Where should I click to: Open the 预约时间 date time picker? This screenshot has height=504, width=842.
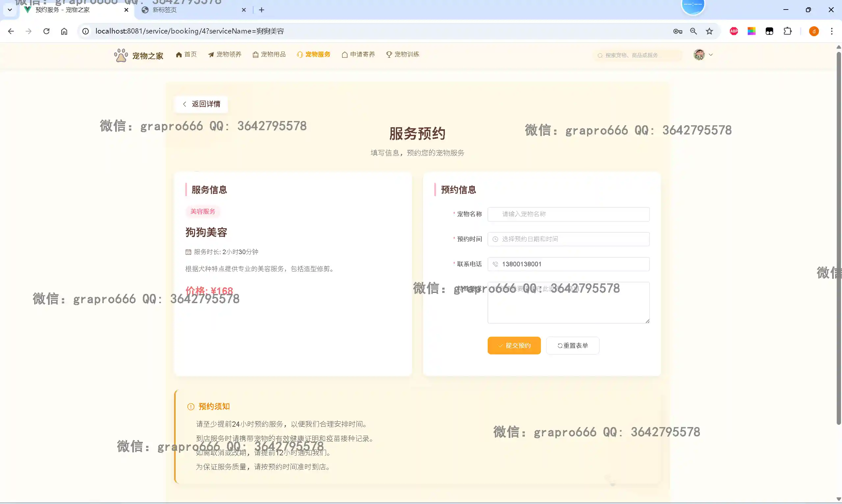[x=568, y=239]
